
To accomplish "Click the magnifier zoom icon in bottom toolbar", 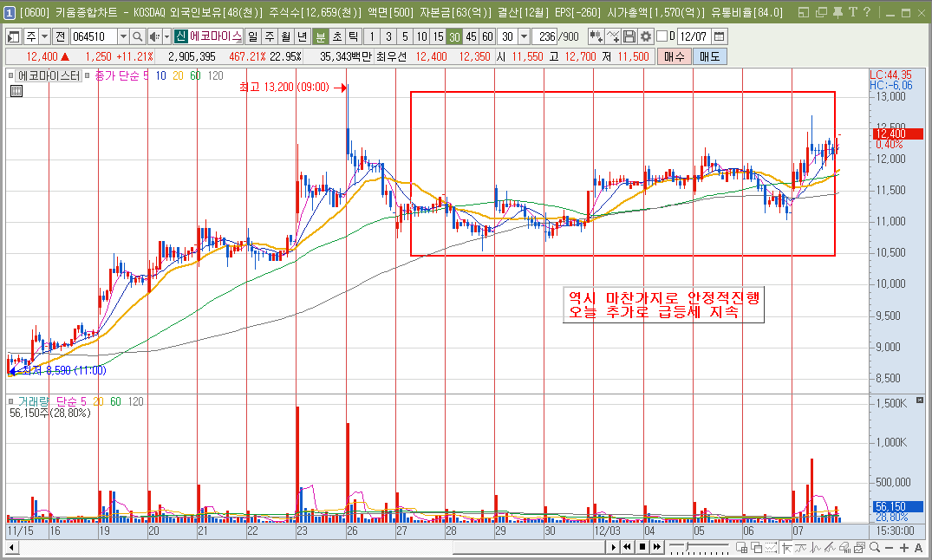I will click(x=876, y=547).
